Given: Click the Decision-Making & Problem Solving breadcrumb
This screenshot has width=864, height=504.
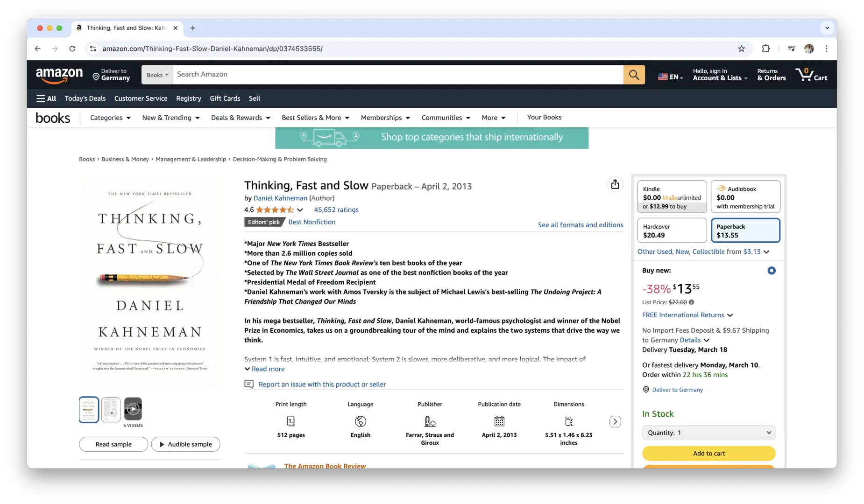Looking at the screenshot, I should click(280, 160).
